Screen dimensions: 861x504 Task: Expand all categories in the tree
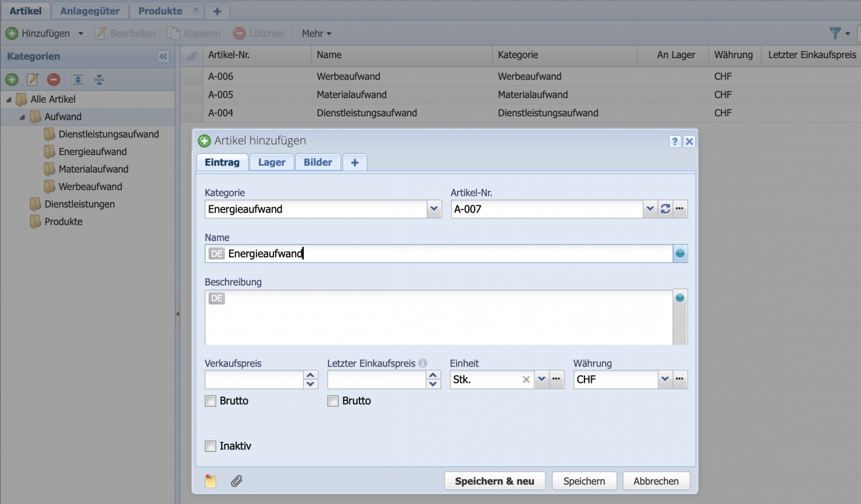click(x=78, y=79)
